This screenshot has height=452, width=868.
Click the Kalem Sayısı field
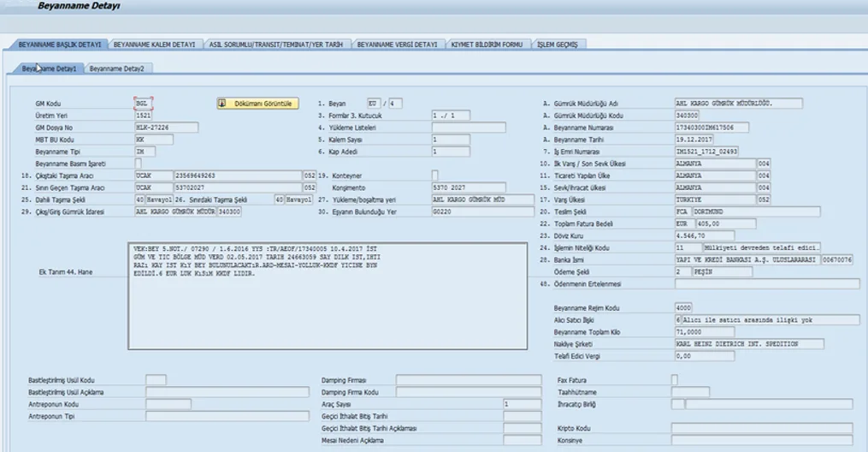[x=452, y=140]
